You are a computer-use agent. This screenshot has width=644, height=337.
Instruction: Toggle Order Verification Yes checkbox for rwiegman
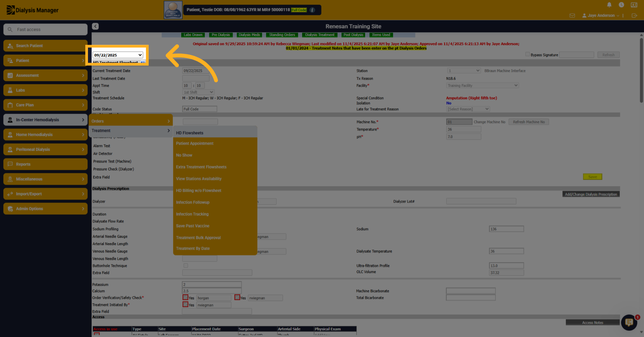pyautogui.click(x=237, y=297)
